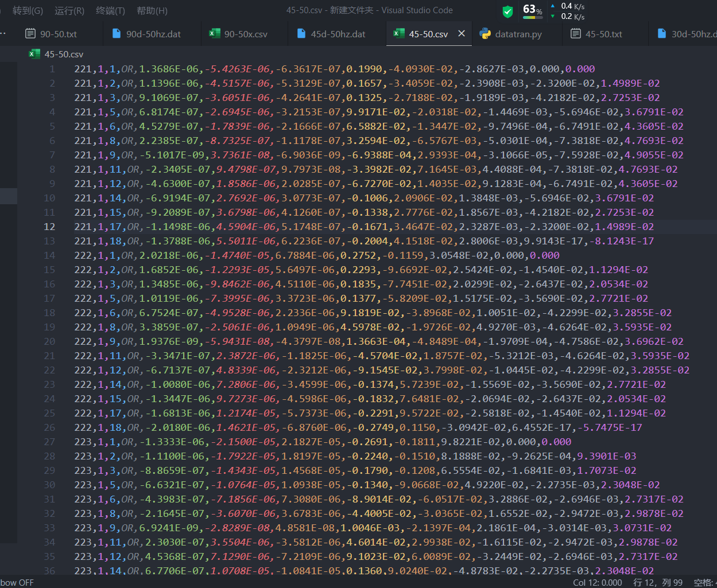
Task: Open the 运行(R) menu
Action: 69,10
